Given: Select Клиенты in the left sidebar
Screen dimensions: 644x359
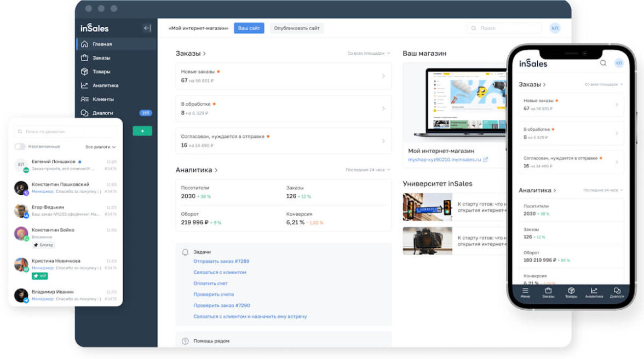Looking at the screenshot, I should (103, 99).
